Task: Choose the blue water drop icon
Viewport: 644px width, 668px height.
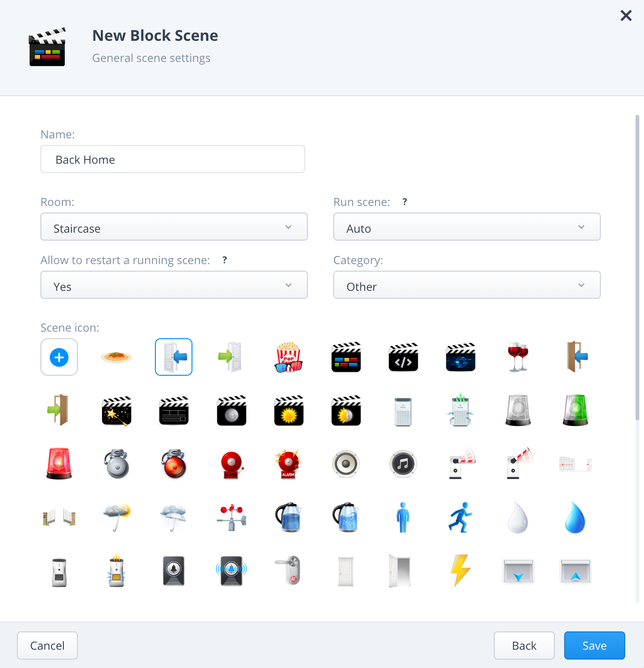Action: (575, 517)
